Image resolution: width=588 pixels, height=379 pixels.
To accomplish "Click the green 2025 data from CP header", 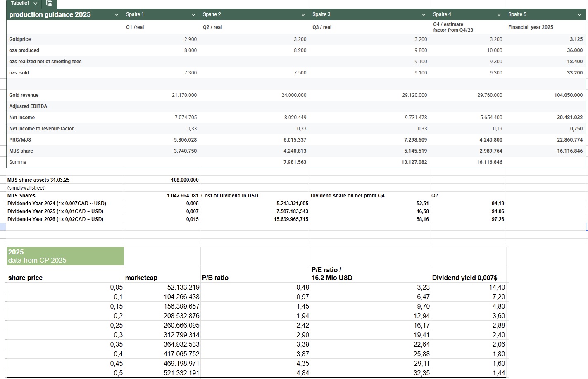I will (65, 256).
